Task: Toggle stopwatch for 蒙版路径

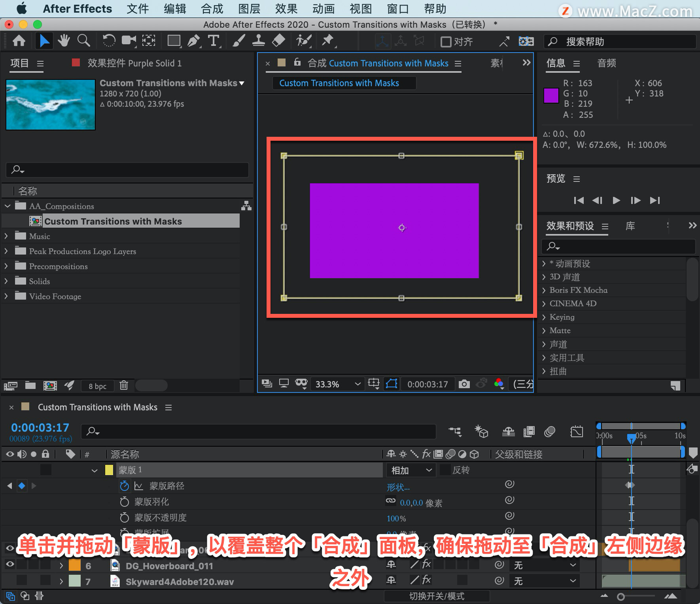Action: 124,486
